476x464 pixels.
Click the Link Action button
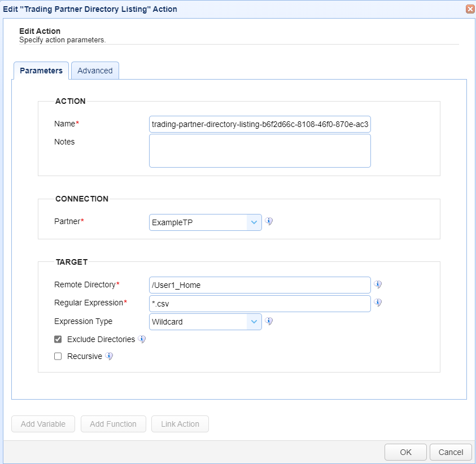coord(180,424)
